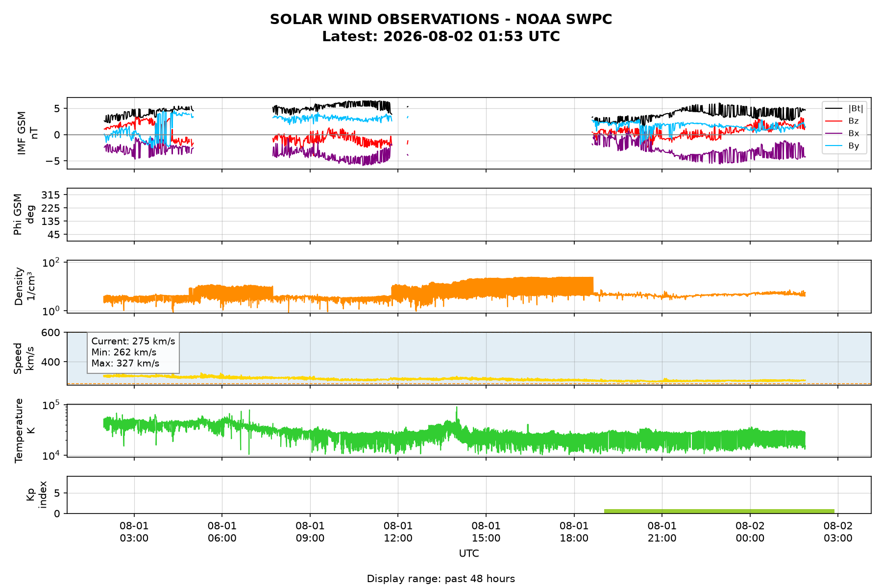882x588 pixels.
Task: Click the 08-01 12:00 time axis label
Action: coord(398,532)
